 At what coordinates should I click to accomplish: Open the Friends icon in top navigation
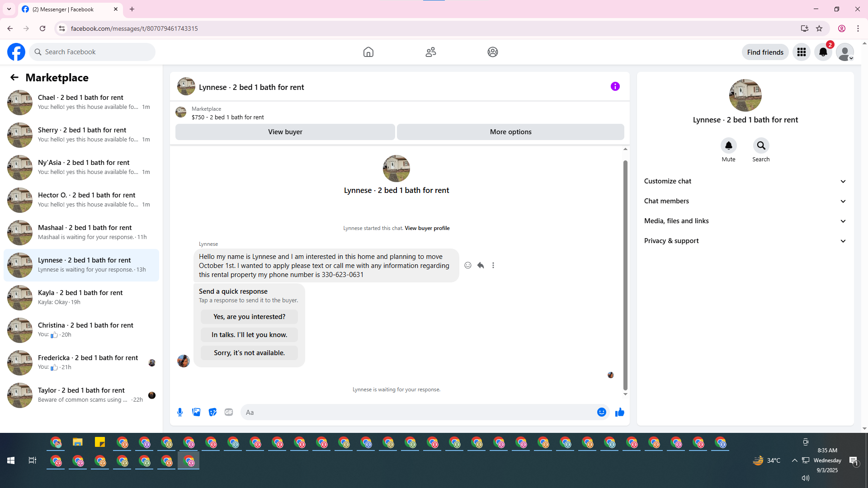pos(431,52)
